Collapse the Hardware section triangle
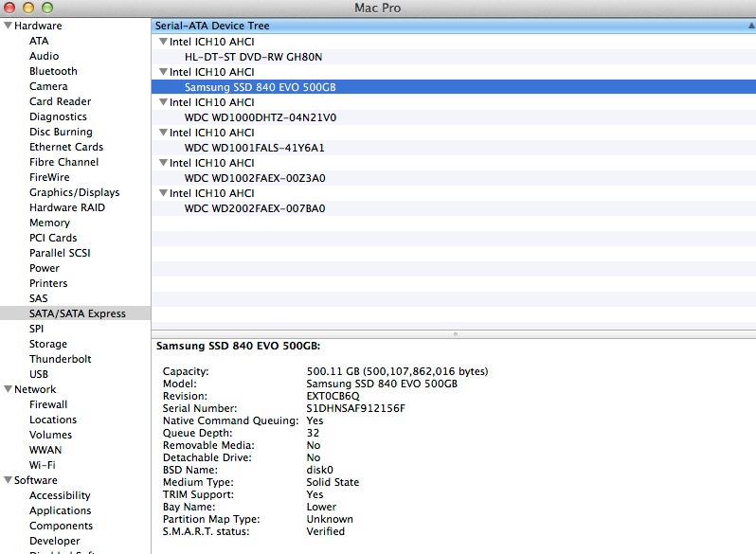The height and width of the screenshot is (554, 756). coord(8,25)
